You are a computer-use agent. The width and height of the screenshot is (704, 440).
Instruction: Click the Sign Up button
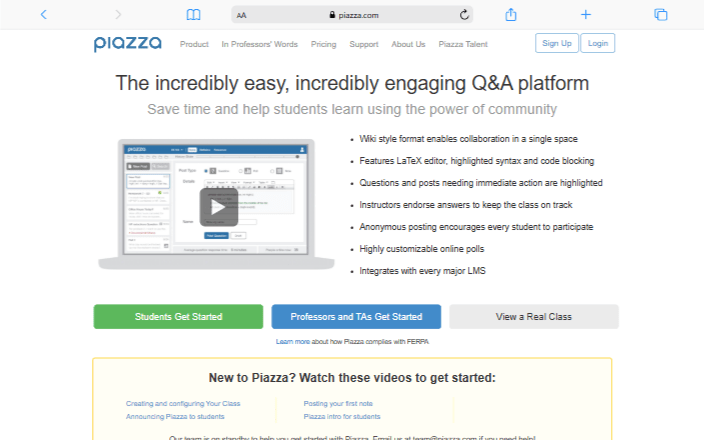[557, 43]
